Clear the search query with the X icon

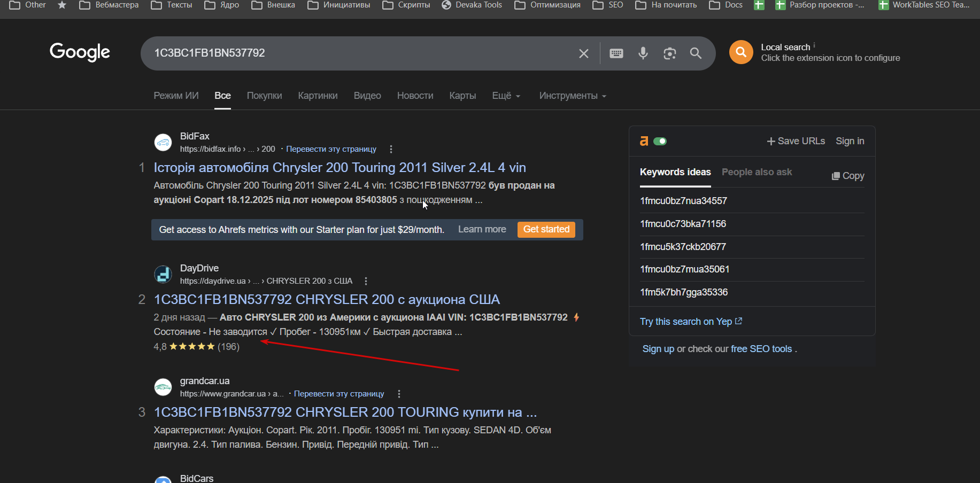[x=584, y=53]
